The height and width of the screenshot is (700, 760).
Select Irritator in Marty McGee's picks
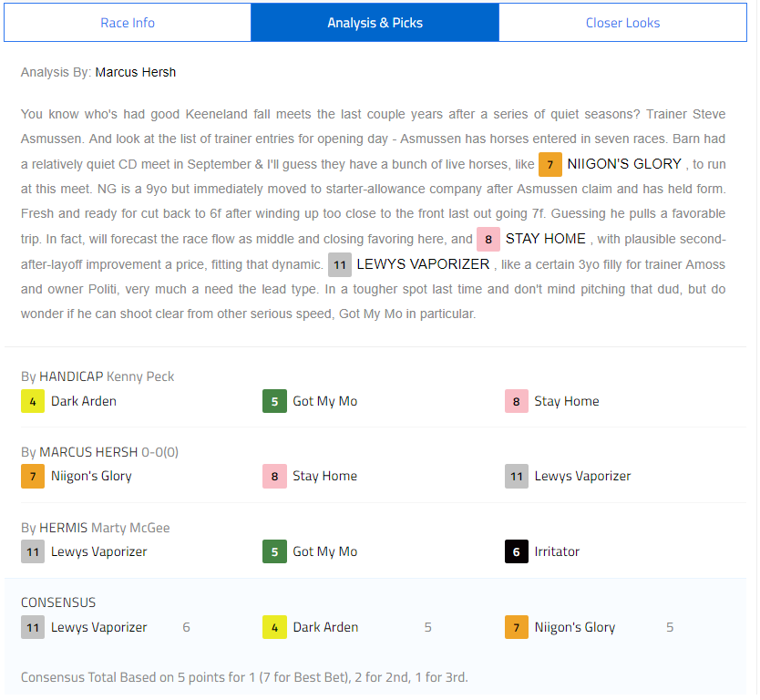[x=557, y=551]
